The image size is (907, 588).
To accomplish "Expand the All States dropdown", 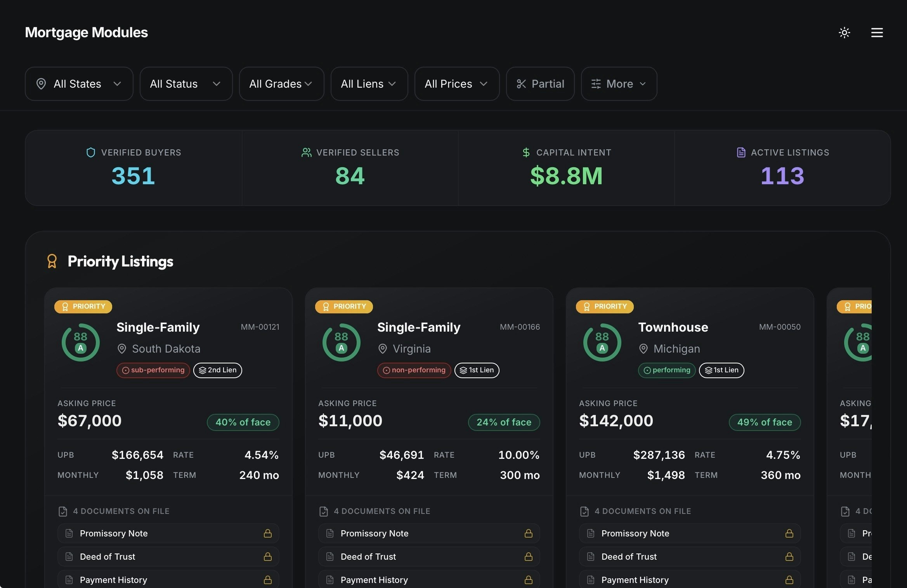I will coord(79,84).
